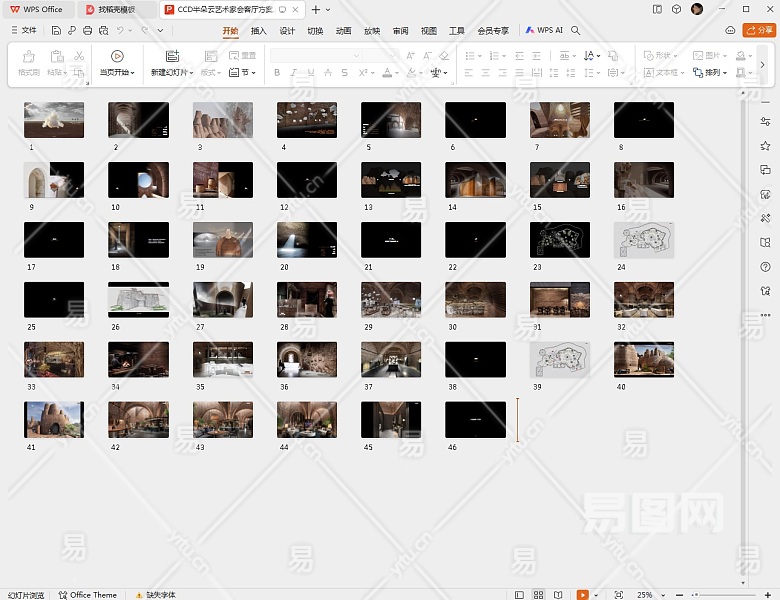
Task: Click the play-from-current-slide icon
Action: (117, 56)
